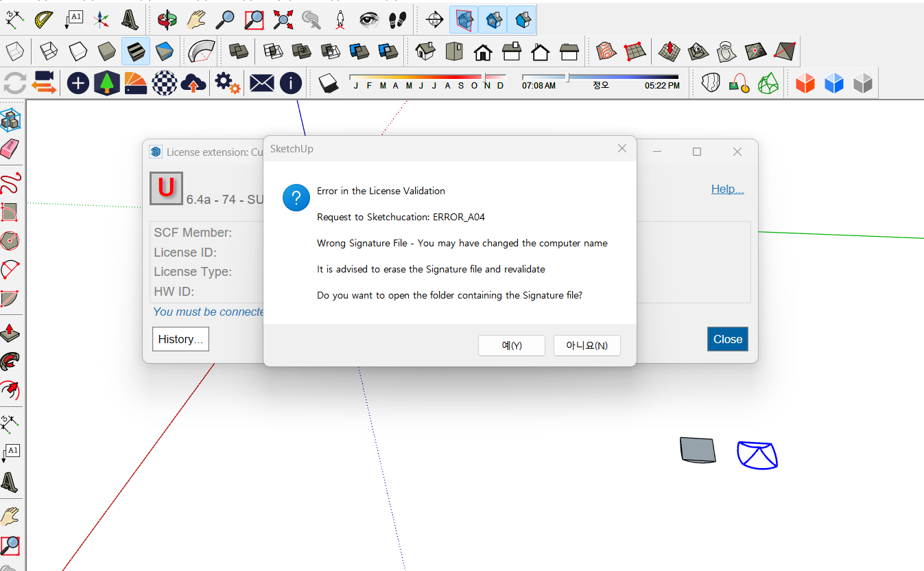Click the Outer Shell solid tool
The width and height of the screenshot is (924, 571).
coord(239,51)
